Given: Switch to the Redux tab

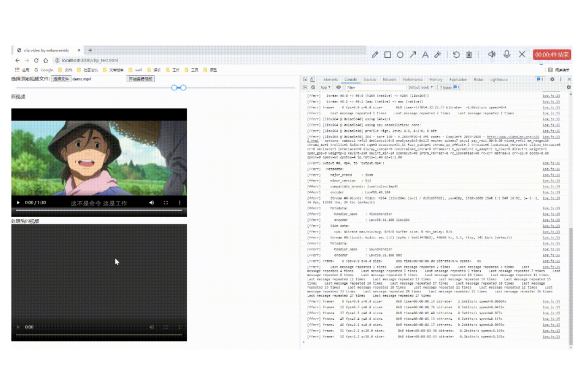Looking at the screenshot, I should [x=479, y=80].
